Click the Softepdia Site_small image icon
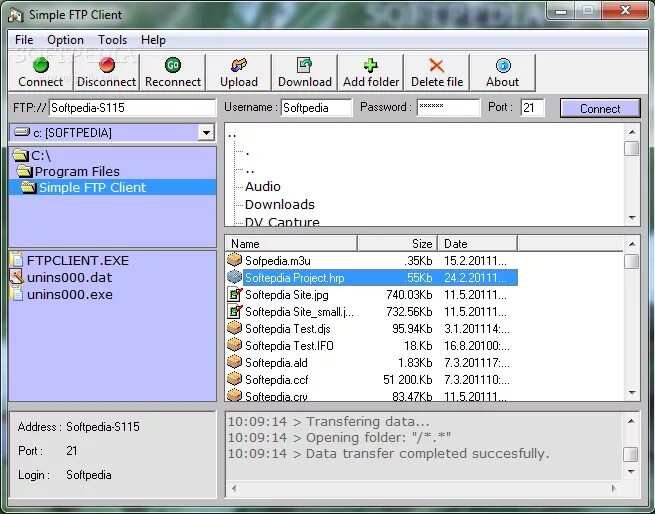 pos(234,312)
